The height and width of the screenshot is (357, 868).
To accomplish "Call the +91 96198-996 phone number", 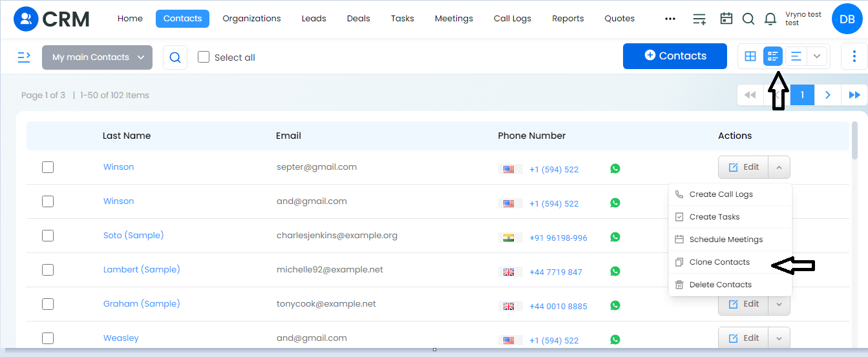I will point(558,238).
